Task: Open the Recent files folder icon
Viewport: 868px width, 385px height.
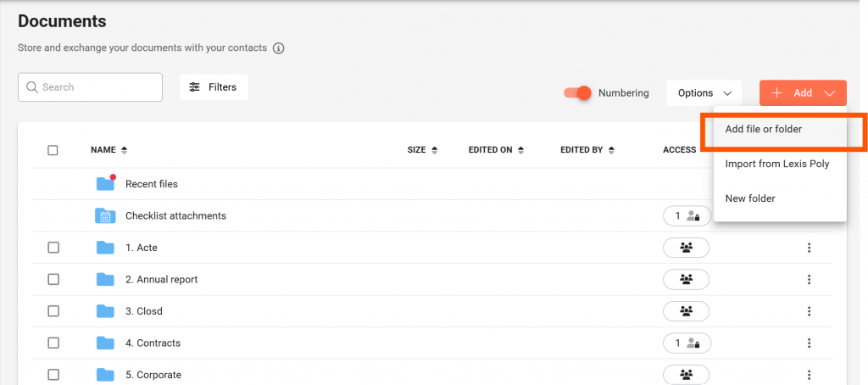Action: [x=105, y=183]
